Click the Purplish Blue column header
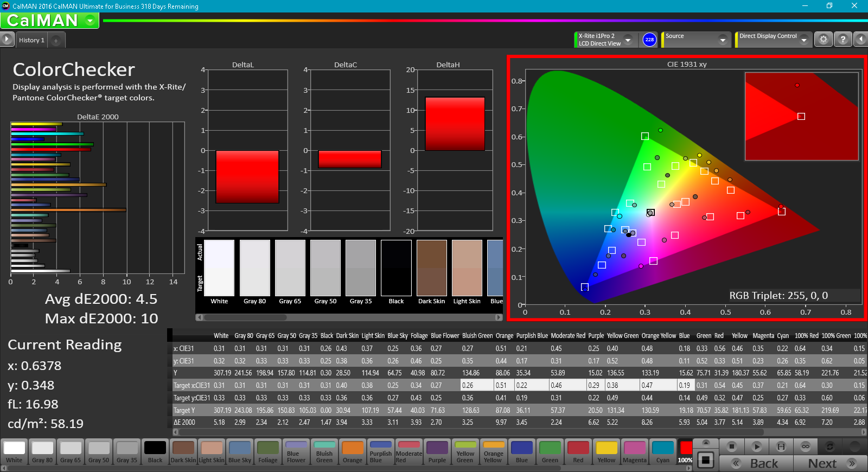 (x=532, y=336)
